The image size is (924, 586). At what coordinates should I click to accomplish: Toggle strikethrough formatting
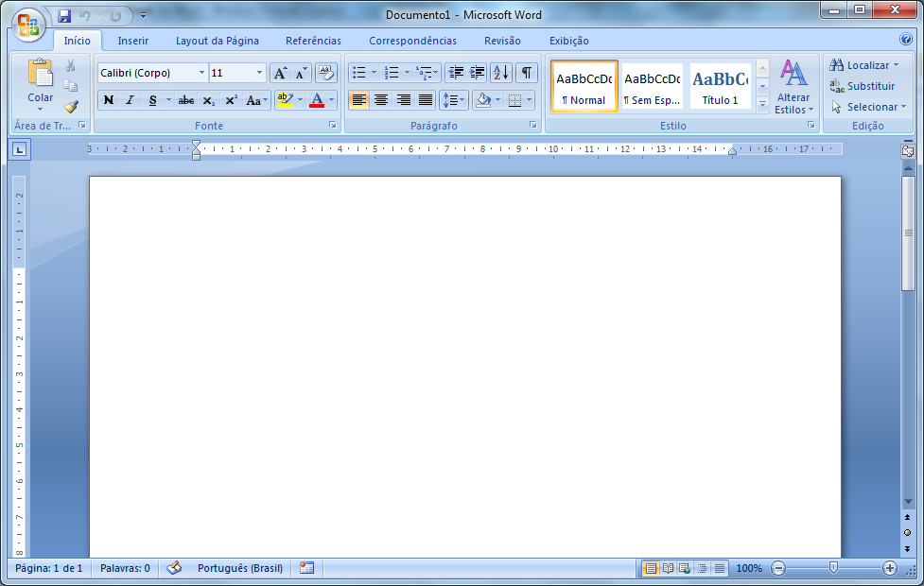[186, 100]
